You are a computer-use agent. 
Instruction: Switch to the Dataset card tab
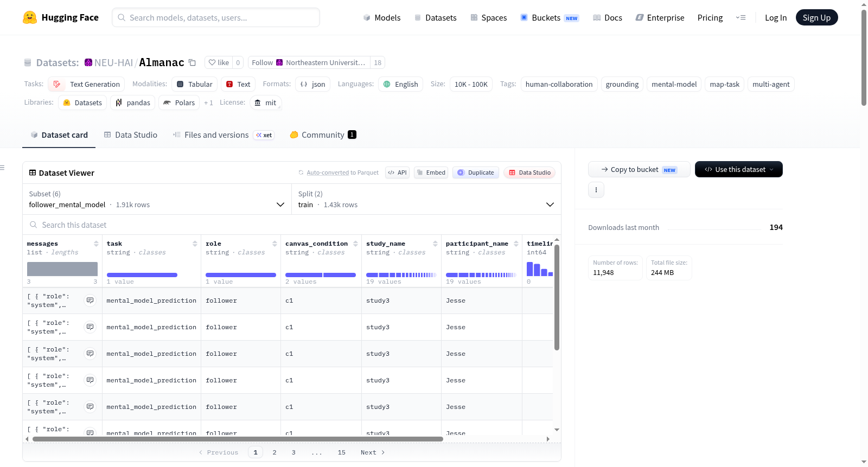coord(59,135)
